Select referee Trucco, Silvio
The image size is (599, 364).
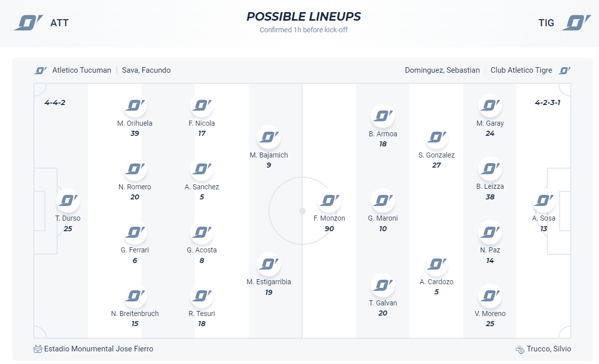tap(548, 349)
